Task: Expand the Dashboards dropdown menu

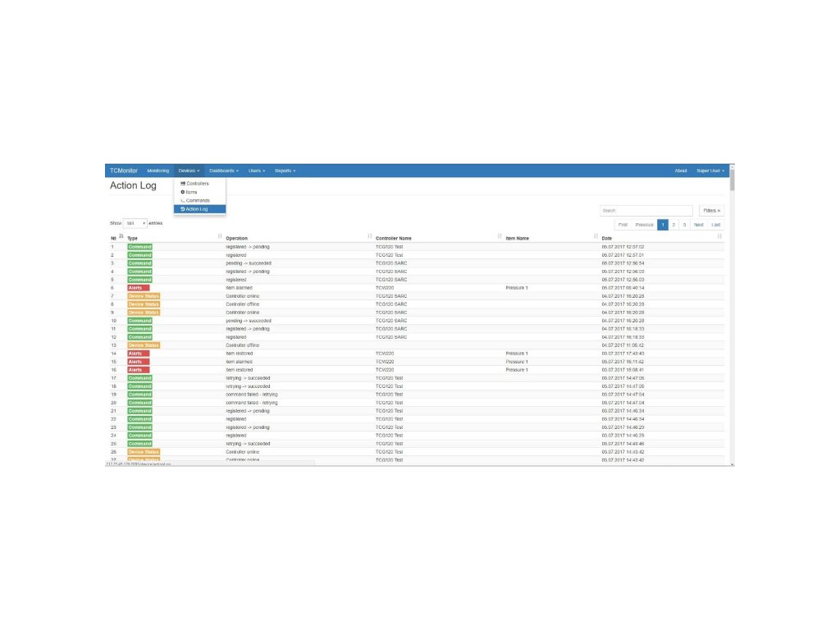Action: (224, 171)
